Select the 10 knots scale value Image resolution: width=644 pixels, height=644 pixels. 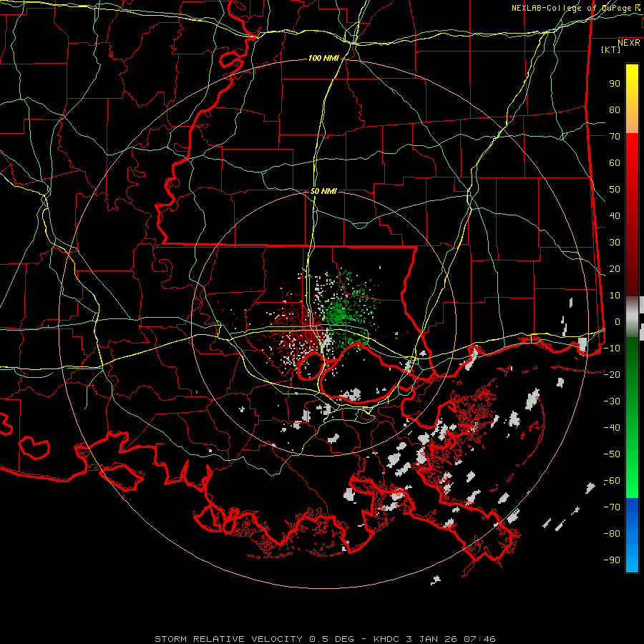pyautogui.click(x=615, y=296)
